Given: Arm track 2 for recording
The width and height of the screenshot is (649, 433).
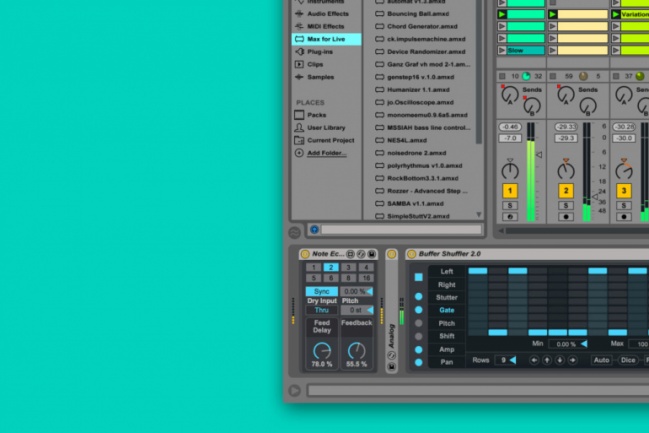Looking at the screenshot, I should pyautogui.click(x=566, y=216).
